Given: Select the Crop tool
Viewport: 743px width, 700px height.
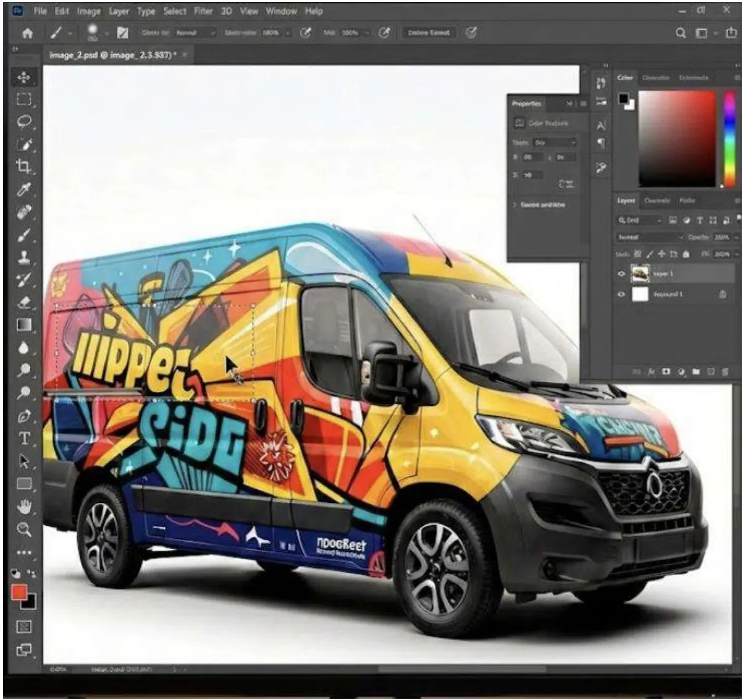Looking at the screenshot, I should pyautogui.click(x=24, y=166).
